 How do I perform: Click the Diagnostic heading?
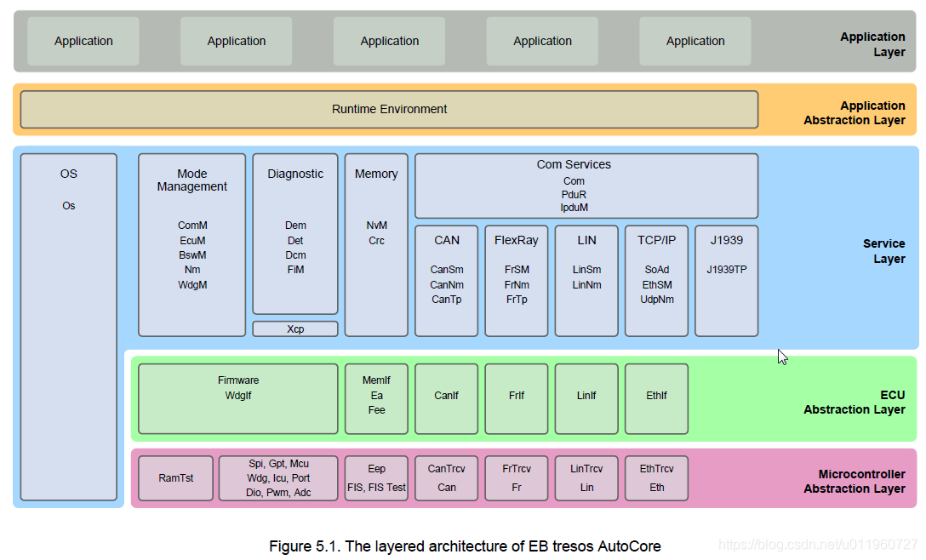pos(295,174)
